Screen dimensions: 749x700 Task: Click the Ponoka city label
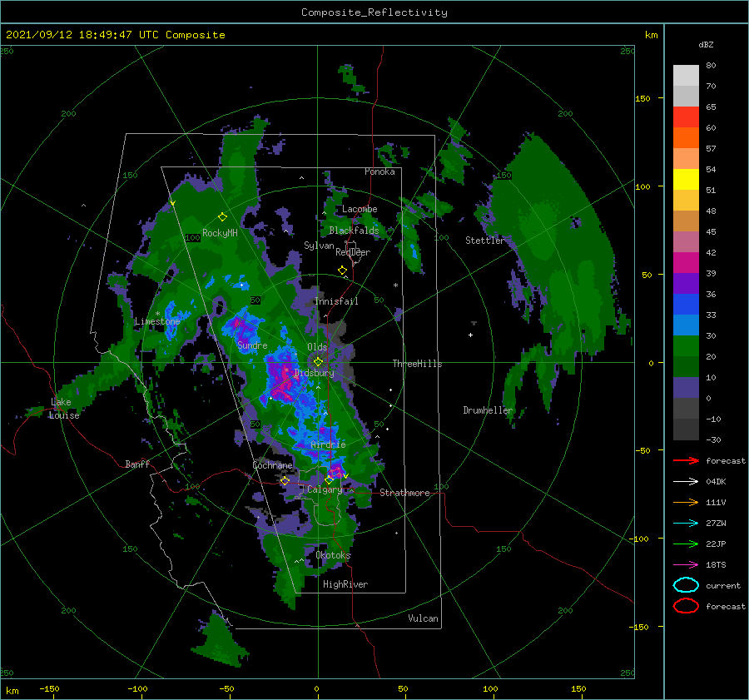379,171
